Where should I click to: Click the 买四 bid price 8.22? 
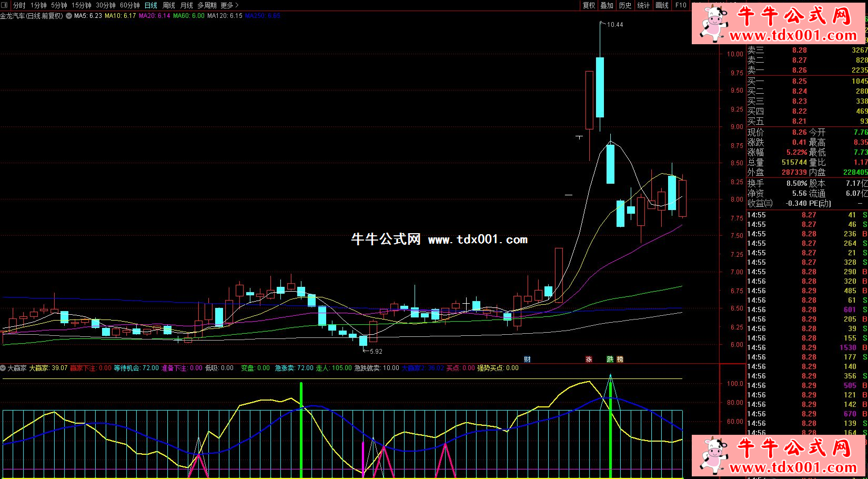[800, 111]
